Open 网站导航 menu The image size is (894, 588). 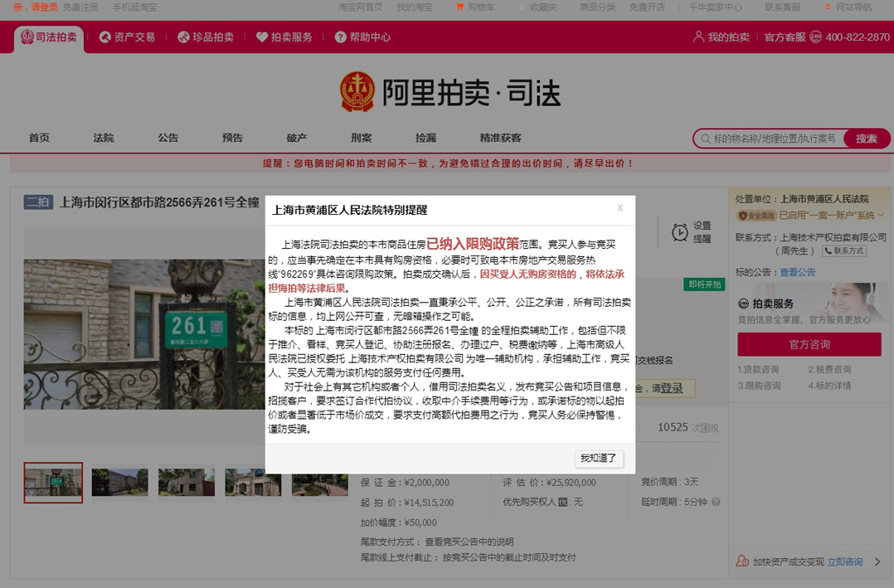click(x=853, y=7)
